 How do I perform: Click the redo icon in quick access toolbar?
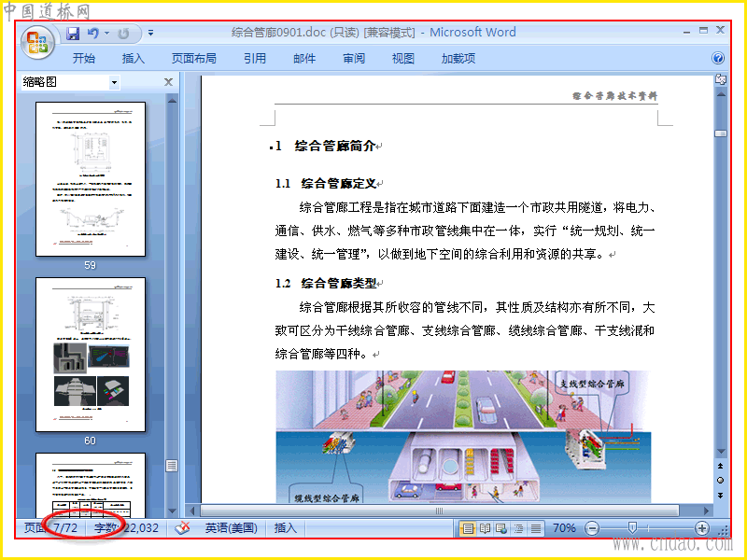point(123,34)
